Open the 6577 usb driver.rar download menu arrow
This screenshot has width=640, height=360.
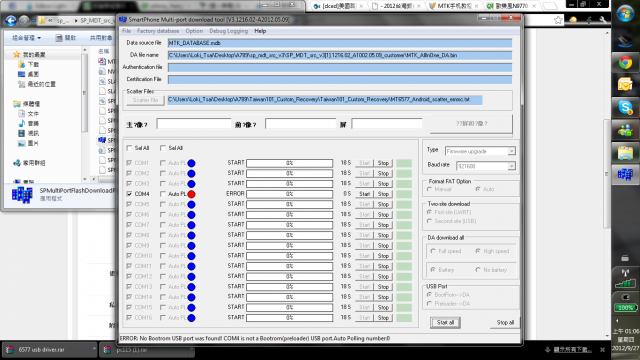(94, 349)
